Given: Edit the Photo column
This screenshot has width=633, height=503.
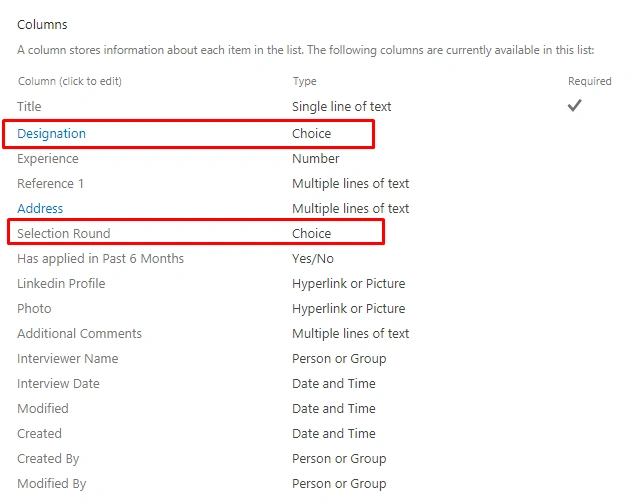Looking at the screenshot, I should [34, 309].
